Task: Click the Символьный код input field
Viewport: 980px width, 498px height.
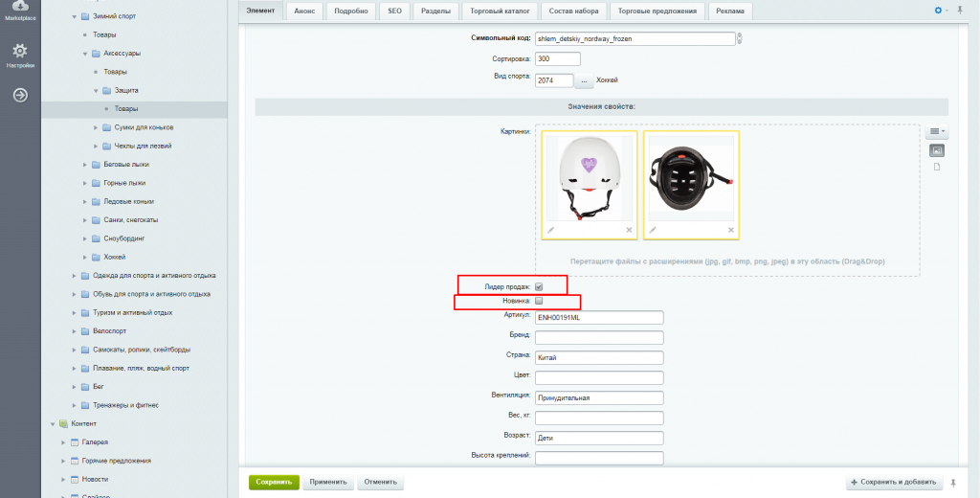Action: coord(635,39)
